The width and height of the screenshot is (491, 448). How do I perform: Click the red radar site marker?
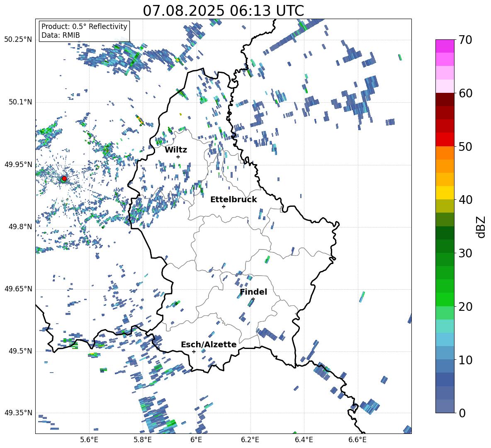[64, 179]
